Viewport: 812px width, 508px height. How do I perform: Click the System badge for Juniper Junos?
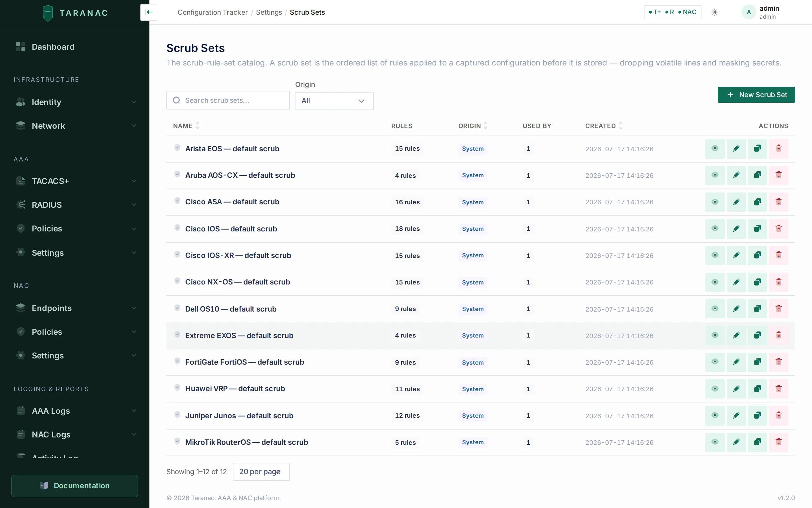tap(473, 416)
